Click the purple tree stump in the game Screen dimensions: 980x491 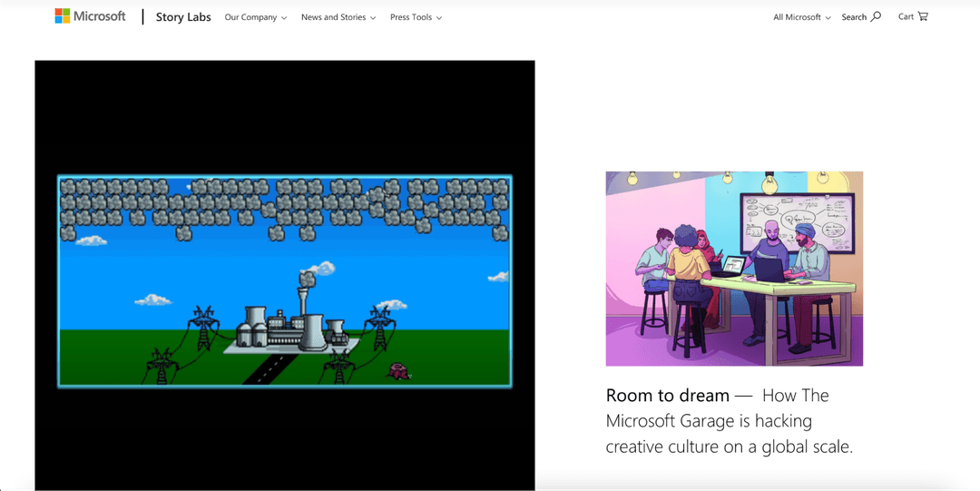(397, 370)
